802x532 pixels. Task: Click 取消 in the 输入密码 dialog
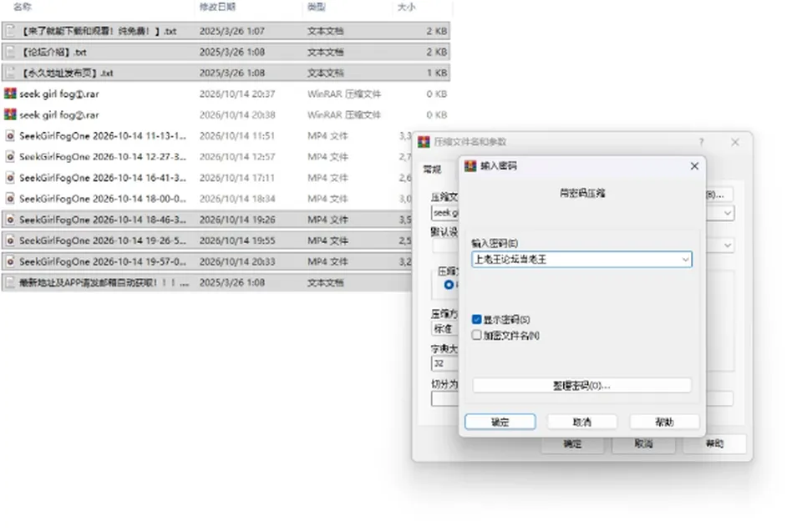(582, 422)
